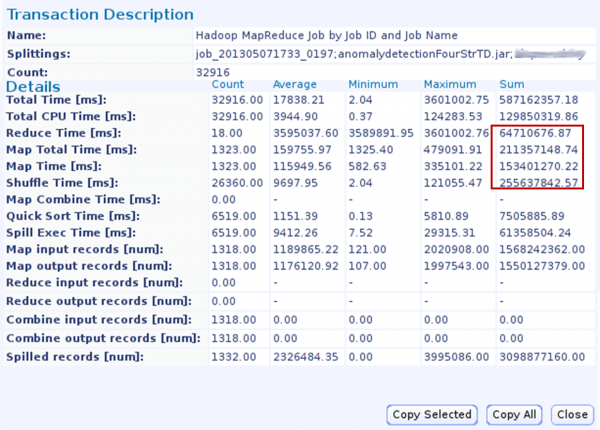Image resolution: width=600 pixels, height=430 pixels.
Task: Click the Map Combine Time row label
Action: (83, 200)
